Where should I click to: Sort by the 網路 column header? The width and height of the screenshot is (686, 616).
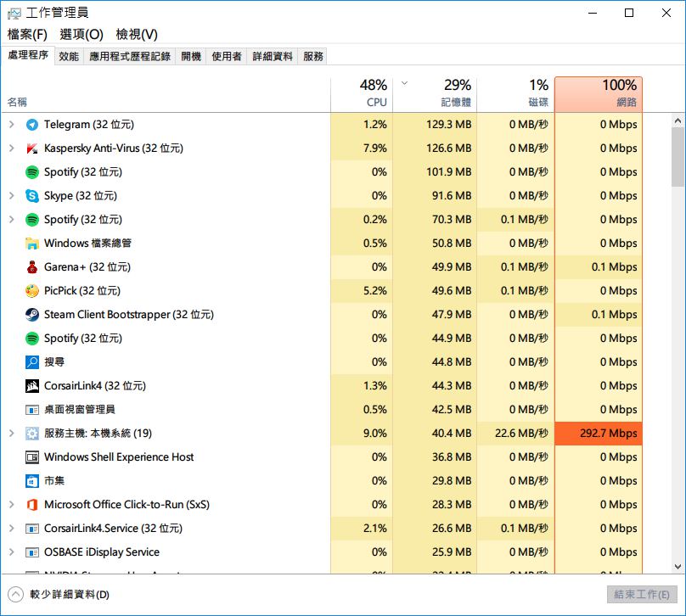coord(598,94)
